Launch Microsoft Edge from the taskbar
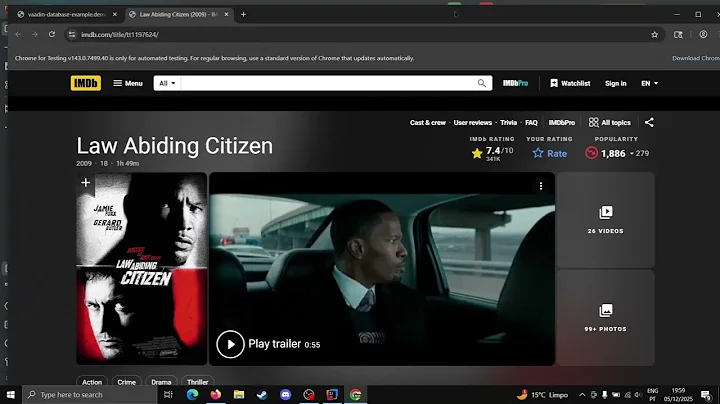Screen dimensions: 720x404 (x=192, y=395)
